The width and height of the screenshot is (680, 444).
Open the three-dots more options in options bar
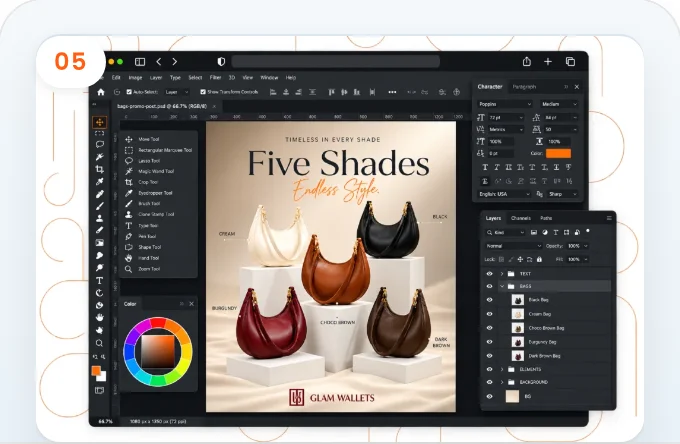pyautogui.click(x=392, y=92)
